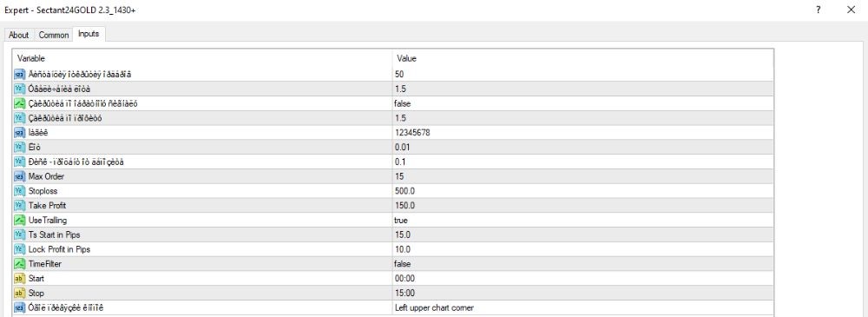
Task: Toggle the UseTralling true value
Action: pyautogui.click(x=583, y=220)
